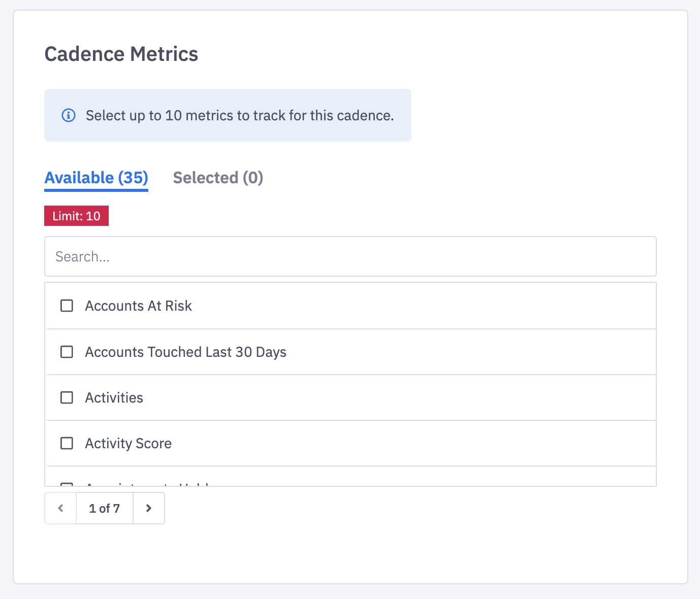
Task: Click the Cadence Metrics heading
Action: [x=121, y=54]
